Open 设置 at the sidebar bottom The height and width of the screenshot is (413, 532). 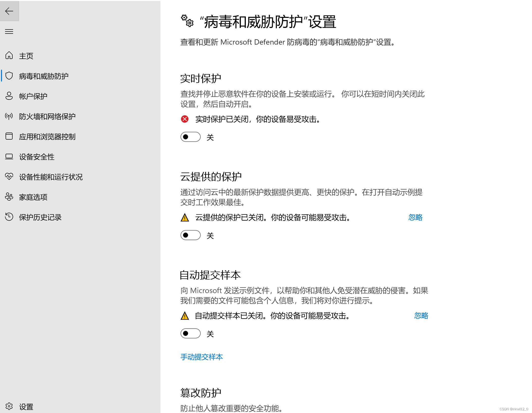click(26, 406)
